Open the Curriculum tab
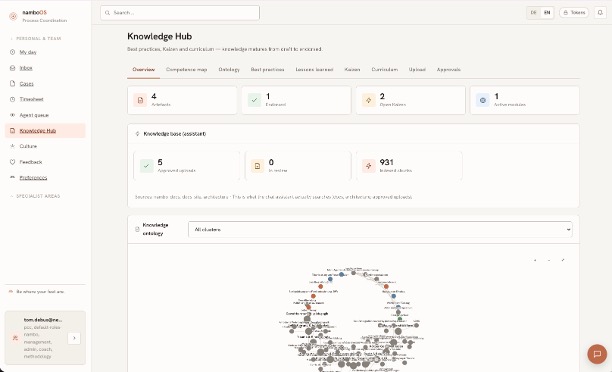The height and width of the screenshot is (372, 612). (x=384, y=69)
